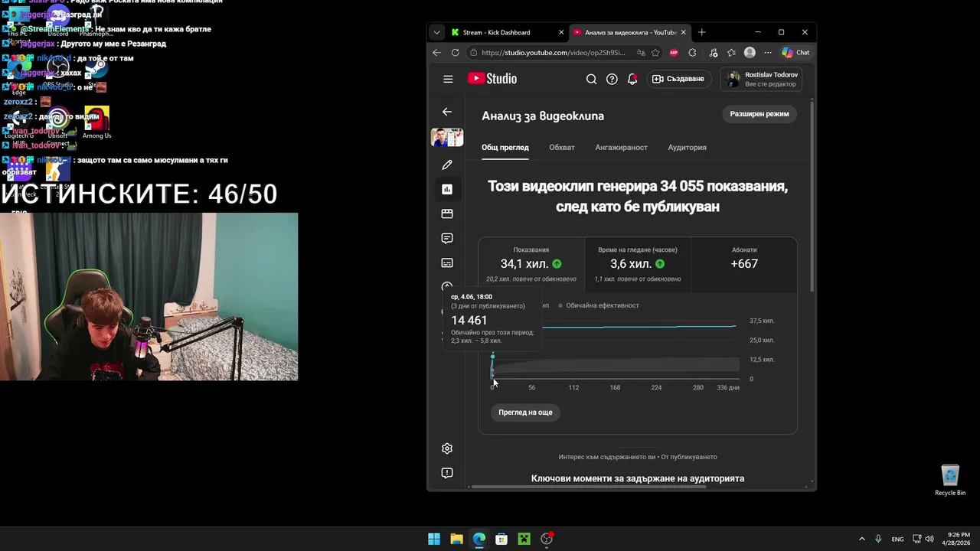Open Studio notifications bell
This screenshot has width=980, height=551.
[632, 79]
